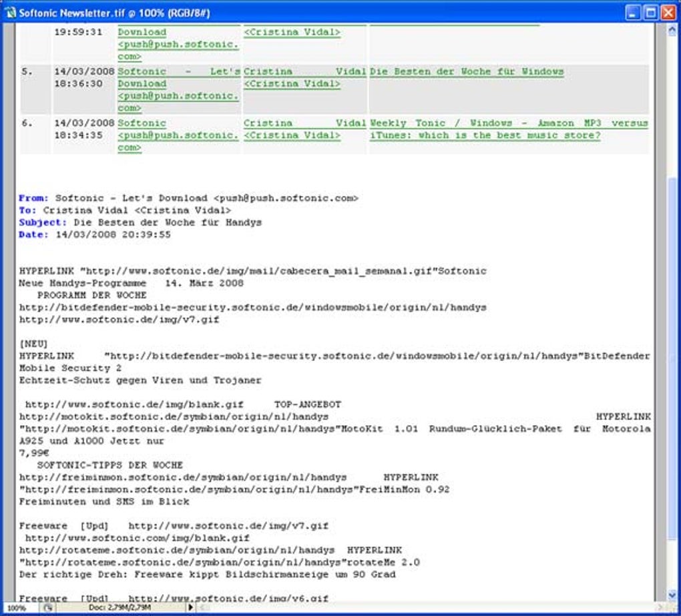The image size is (681, 616).
Task: Click the vertical scrollbar up arrow
Action: 672,30
